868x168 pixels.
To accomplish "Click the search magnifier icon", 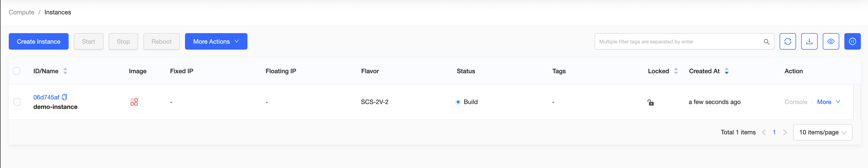I will [x=766, y=42].
